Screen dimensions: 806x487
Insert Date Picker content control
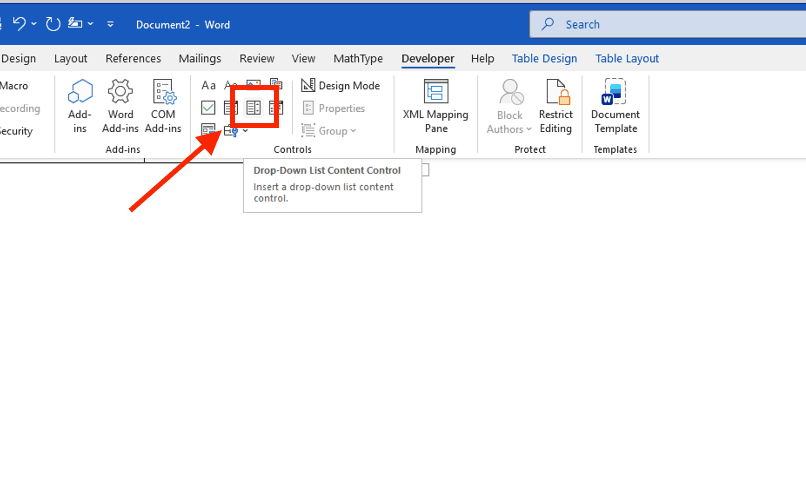tap(276, 108)
